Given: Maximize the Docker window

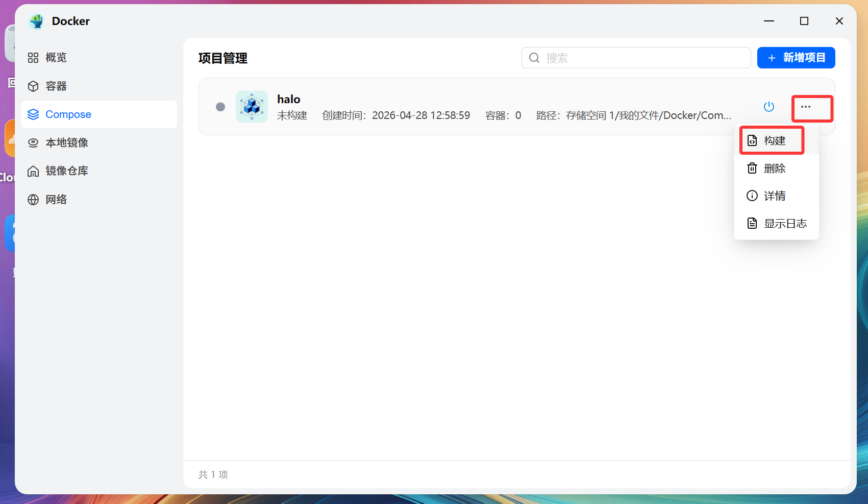Looking at the screenshot, I should (804, 21).
